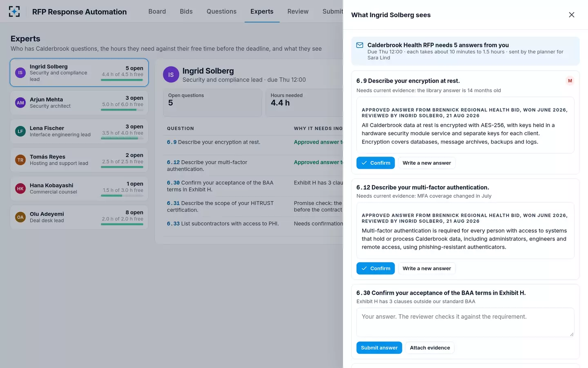Open the Review tab

click(x=298, y=11)
